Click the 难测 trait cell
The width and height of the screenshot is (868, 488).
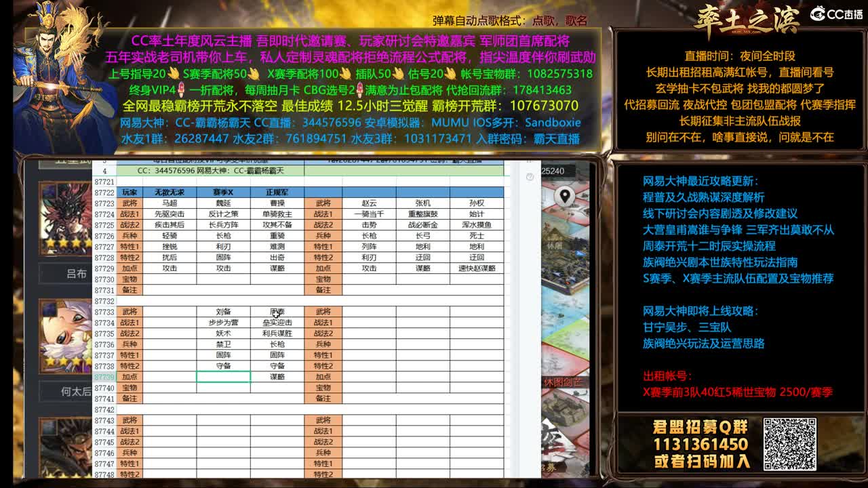coord(277,247)
